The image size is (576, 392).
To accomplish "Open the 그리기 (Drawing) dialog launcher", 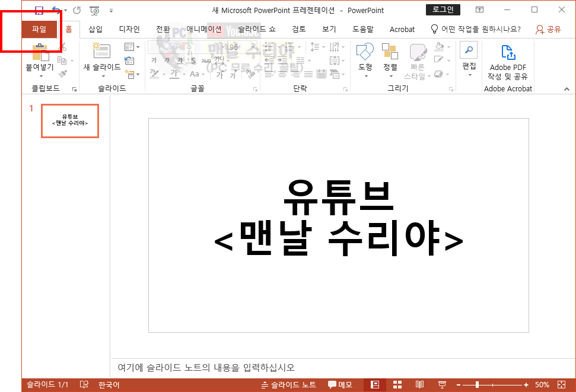I will 451,89.
